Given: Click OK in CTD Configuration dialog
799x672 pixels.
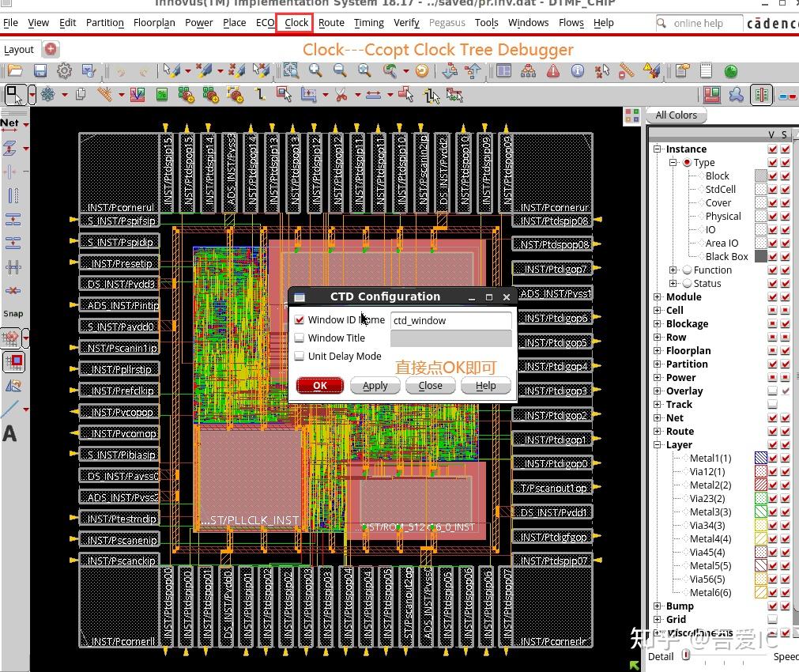Looking at the screenshot, I should 319,386.
